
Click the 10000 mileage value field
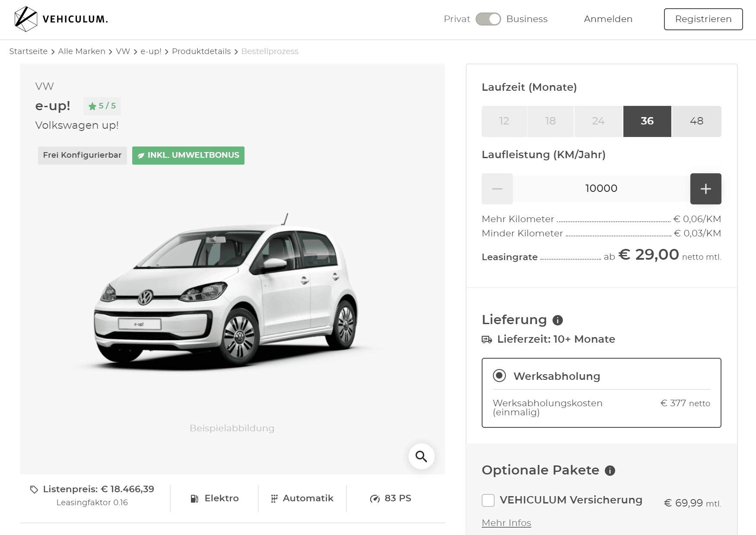point(601,189)
